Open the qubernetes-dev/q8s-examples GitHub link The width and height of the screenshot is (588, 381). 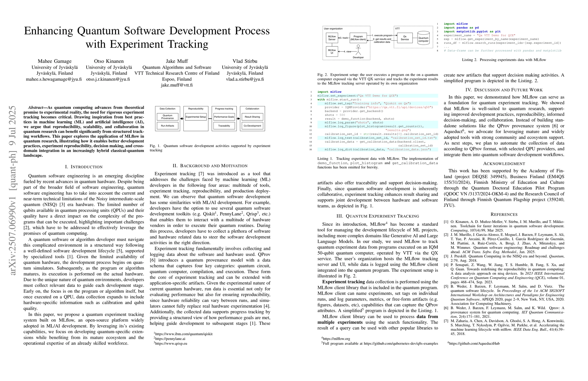point(401,343)
